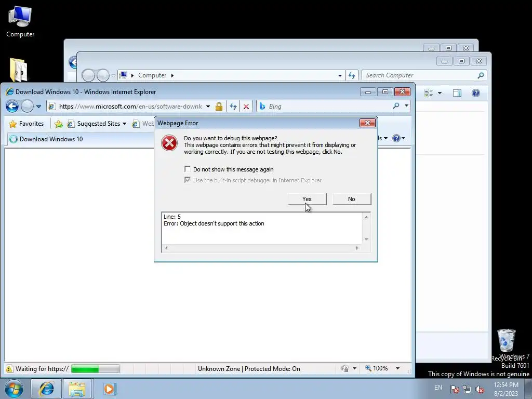Toggle 'Use the built-in script debugger' checkbox
This screenshot has width=532, height=399.
pyautogui.click(x=187, y=180)
